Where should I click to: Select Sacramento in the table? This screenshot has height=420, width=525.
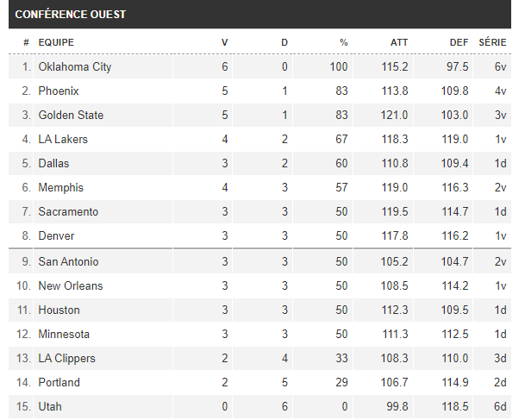(x=68, y=211)
